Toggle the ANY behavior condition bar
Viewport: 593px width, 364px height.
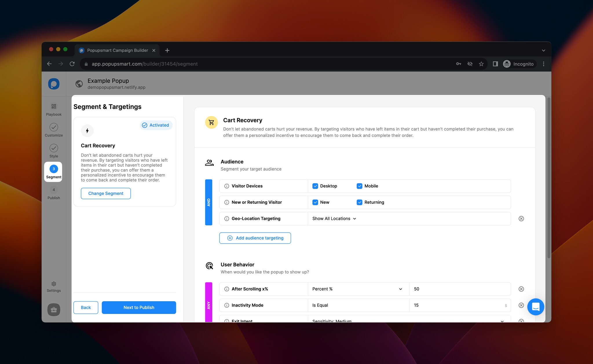(x=208, y=302)
